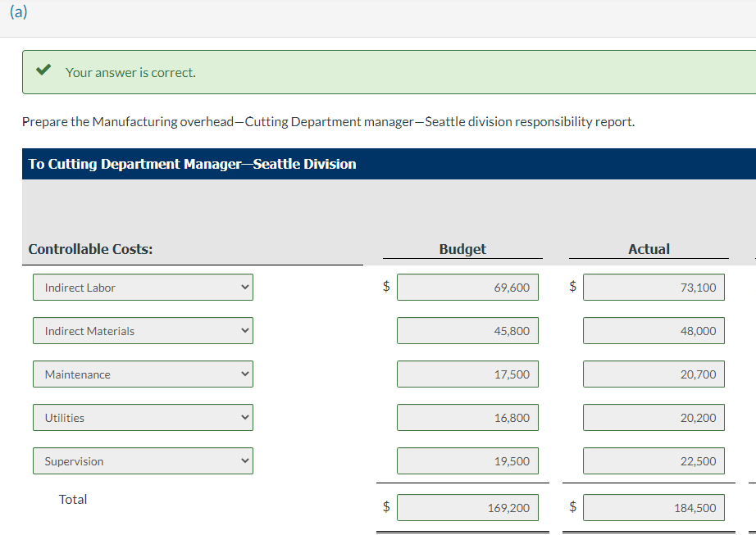
Task: Click the Total actual field 184,500
Action: pos(654,507)
